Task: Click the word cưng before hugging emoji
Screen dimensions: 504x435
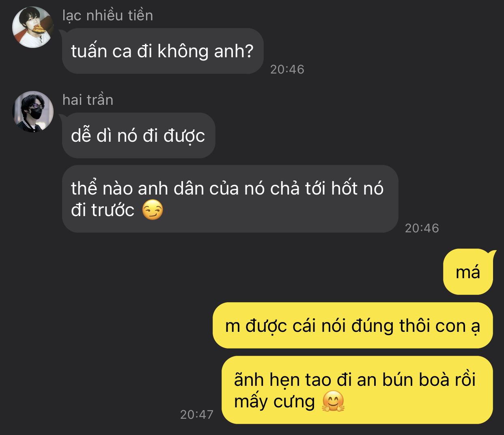Action: tap(294, 402)
